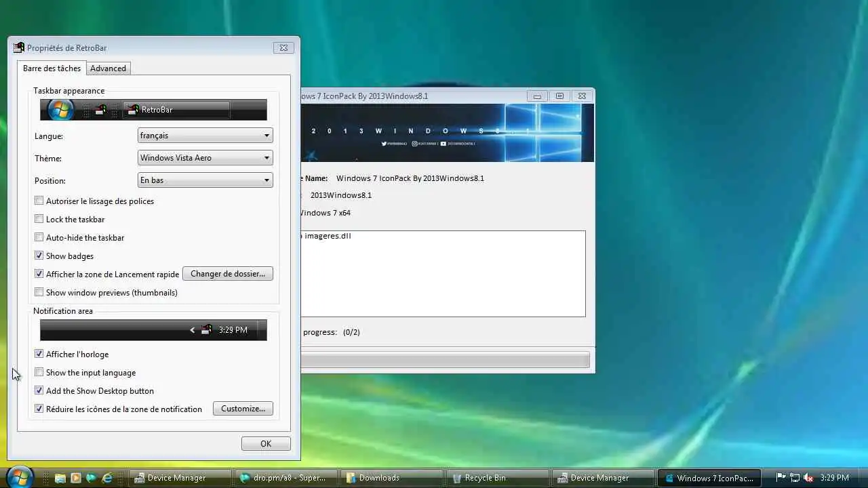Viewport: 868px width, 488px height.
Task: Open the Action Center flag tray icon
Action: click(781, 478)
